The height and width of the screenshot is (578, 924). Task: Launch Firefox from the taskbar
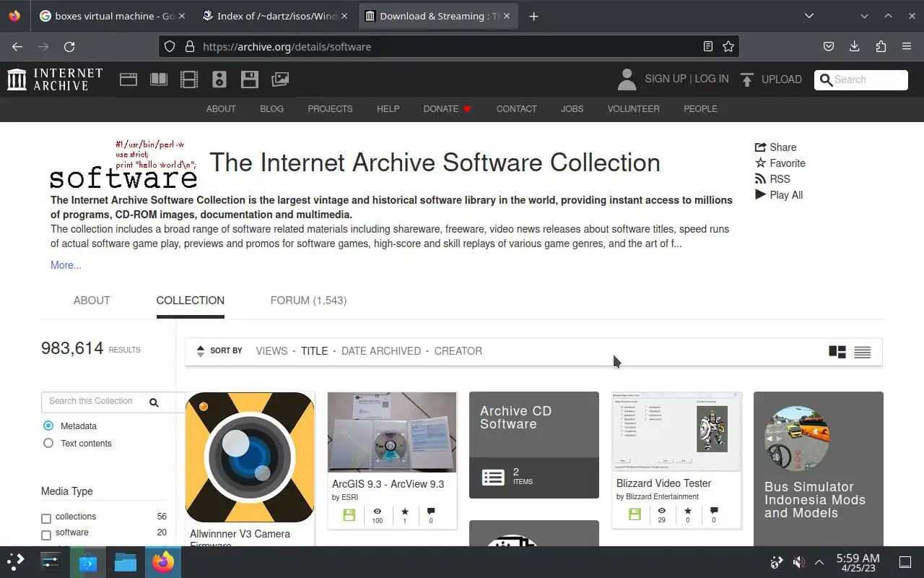click(163, 562)
